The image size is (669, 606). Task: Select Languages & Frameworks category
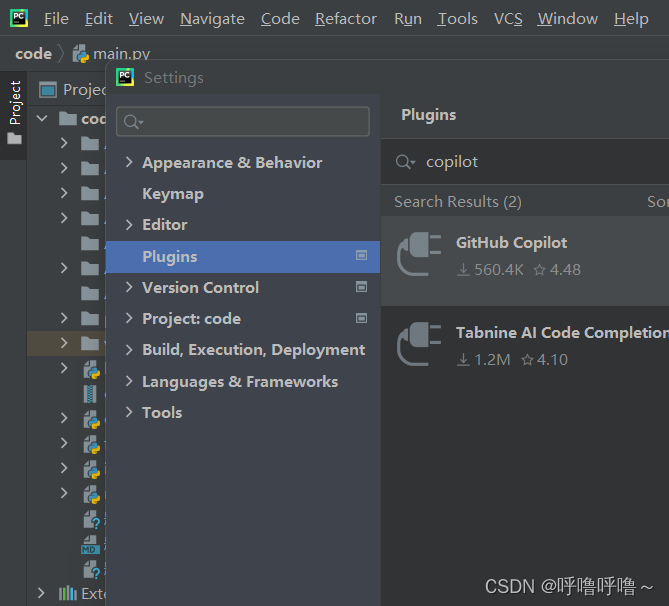pyautogui.click(x=240, y=382)
